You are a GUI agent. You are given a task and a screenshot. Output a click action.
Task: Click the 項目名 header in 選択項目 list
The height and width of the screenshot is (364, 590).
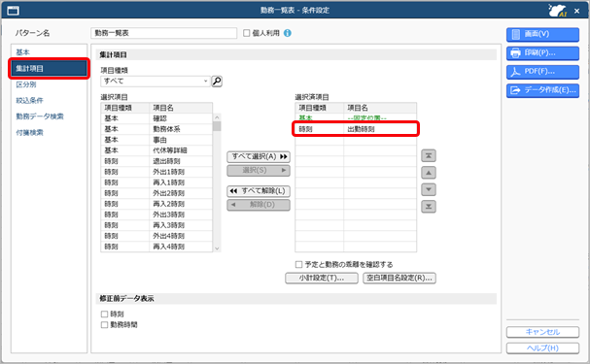[181, 108]
